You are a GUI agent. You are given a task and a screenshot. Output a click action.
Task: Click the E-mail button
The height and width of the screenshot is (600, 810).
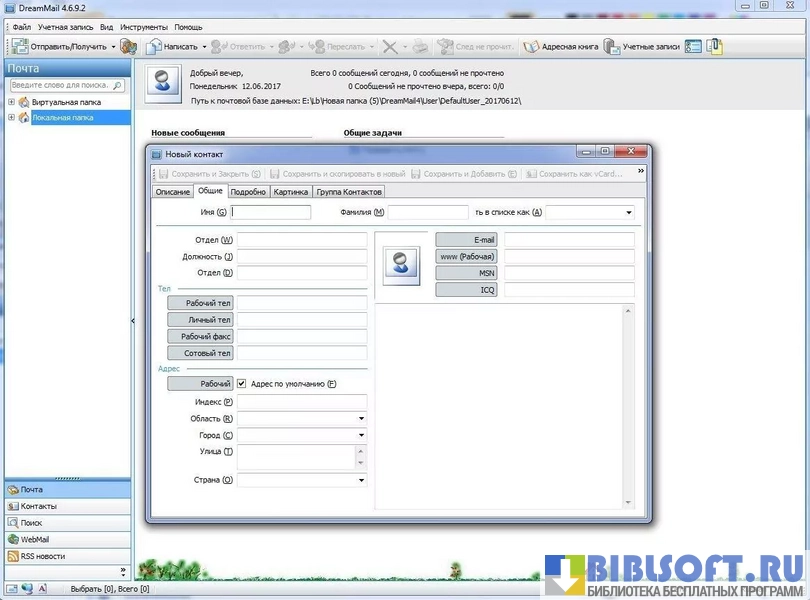(466, 240)
